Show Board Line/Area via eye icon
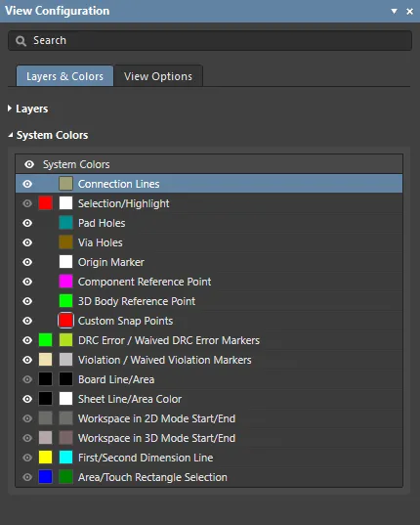Image resolution: width=420 pixels, height=525 pixels. [27, 379]
